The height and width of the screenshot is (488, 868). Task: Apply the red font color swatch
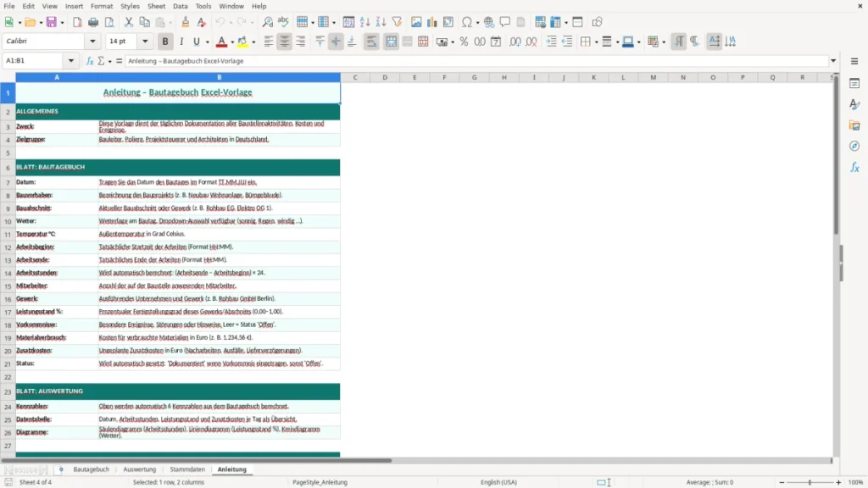[x=221, y=42]
